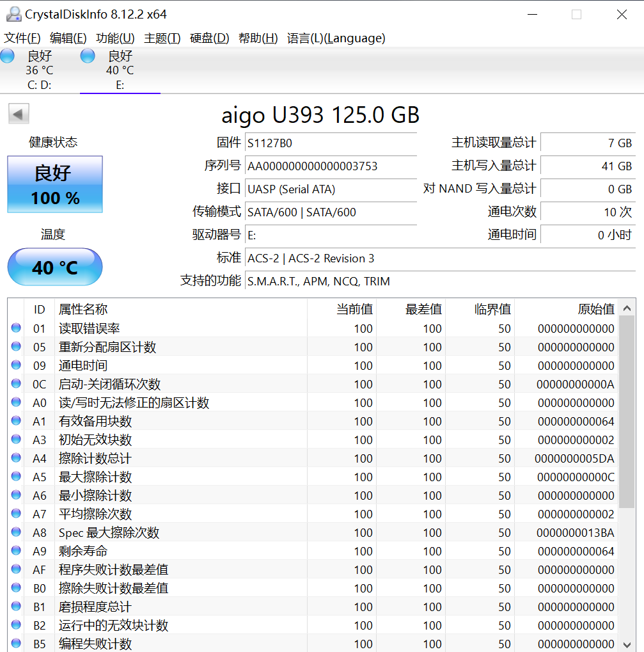
Task: Click the blue status dot beside 读取错误率 attribute
Action: tap(17, 328)
